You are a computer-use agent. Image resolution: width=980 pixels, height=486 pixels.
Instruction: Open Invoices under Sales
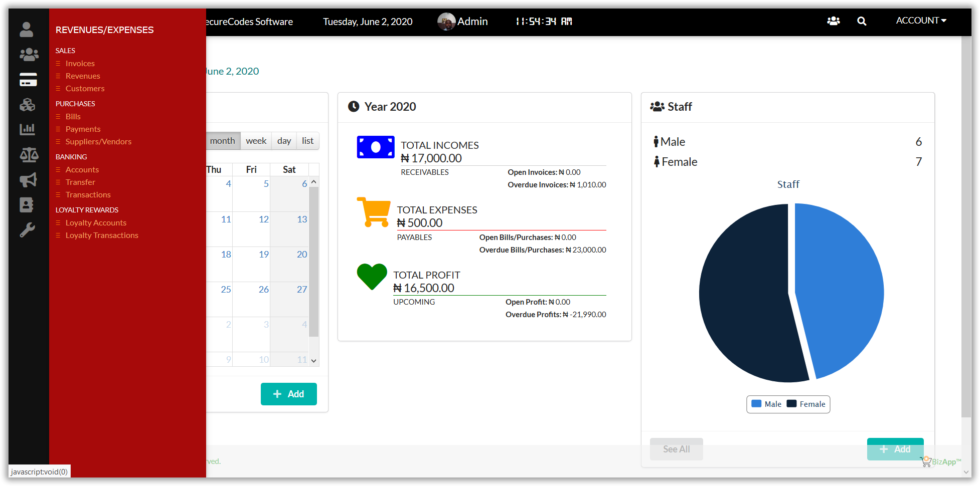80,64
